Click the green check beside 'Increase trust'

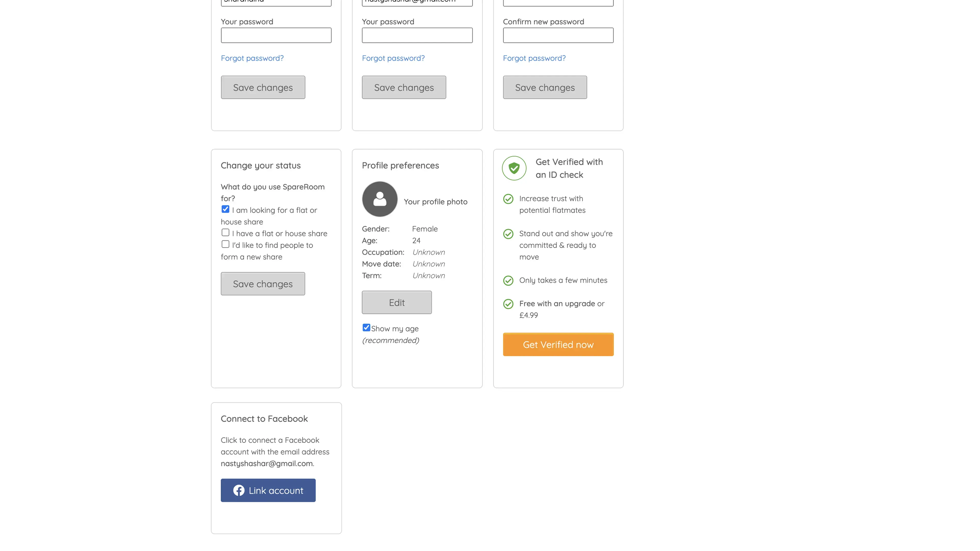(x=508, y=199)
